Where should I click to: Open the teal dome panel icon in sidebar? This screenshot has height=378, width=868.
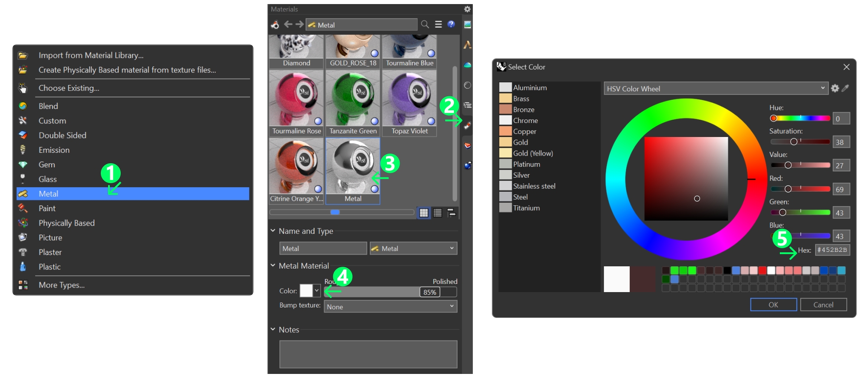[467, 65]
